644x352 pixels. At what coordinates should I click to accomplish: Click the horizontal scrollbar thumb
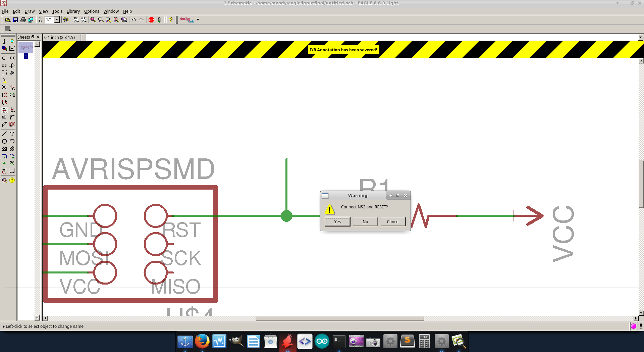click(x=340, y=318)
